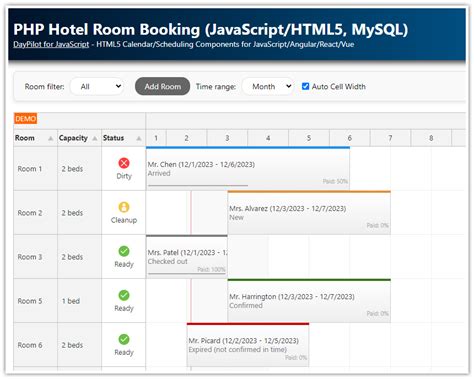Click the orange DEMO badge
474x379 pixels.
point(26,119)
